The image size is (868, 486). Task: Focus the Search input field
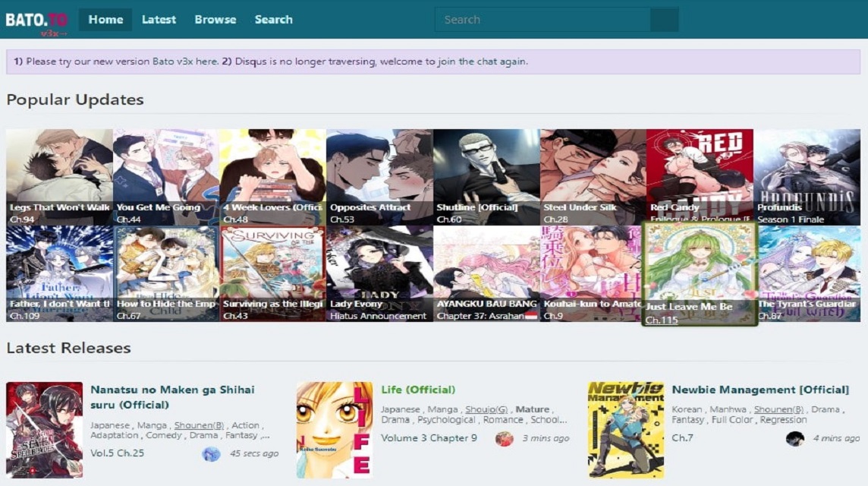[x=542, y=20]
